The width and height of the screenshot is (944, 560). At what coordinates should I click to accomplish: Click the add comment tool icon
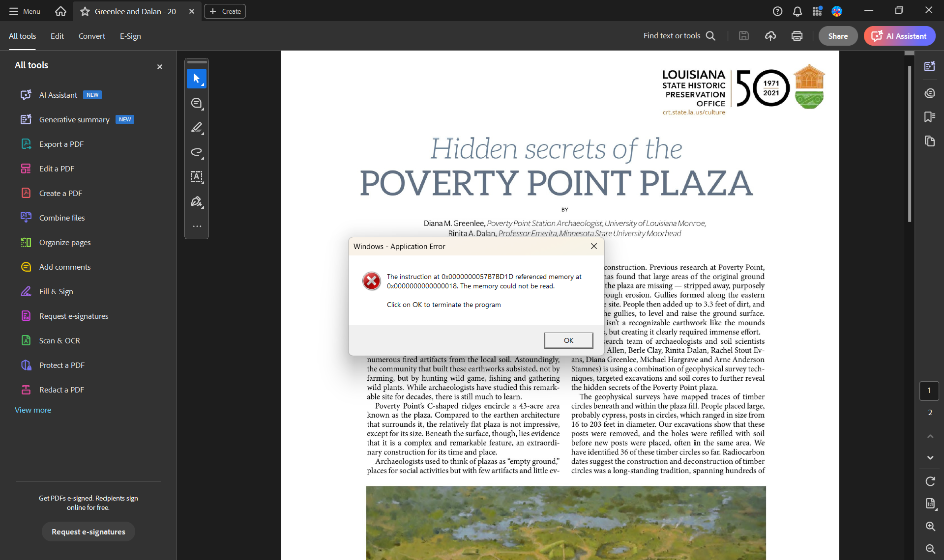[196, 103]
